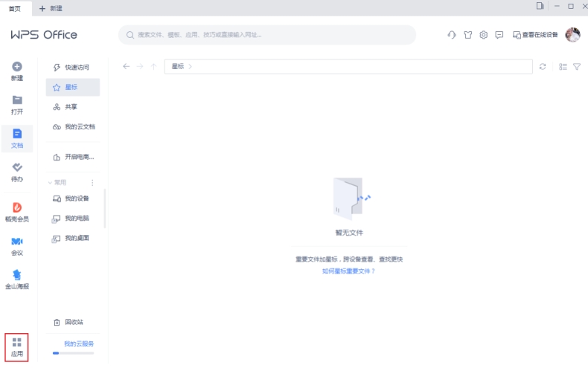Select 星标 in navigation panel
588x368 pixels.
(73, 87)
